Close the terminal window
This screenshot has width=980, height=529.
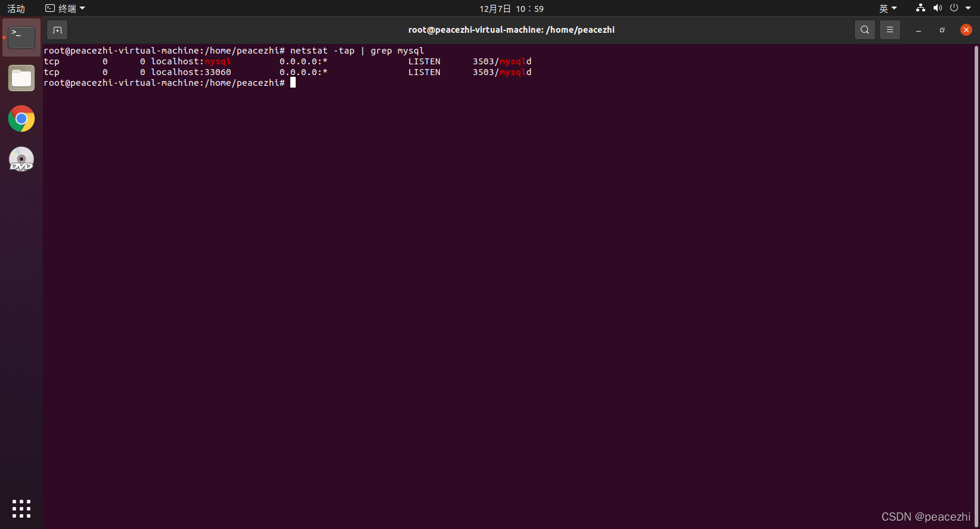pos(966,30)
